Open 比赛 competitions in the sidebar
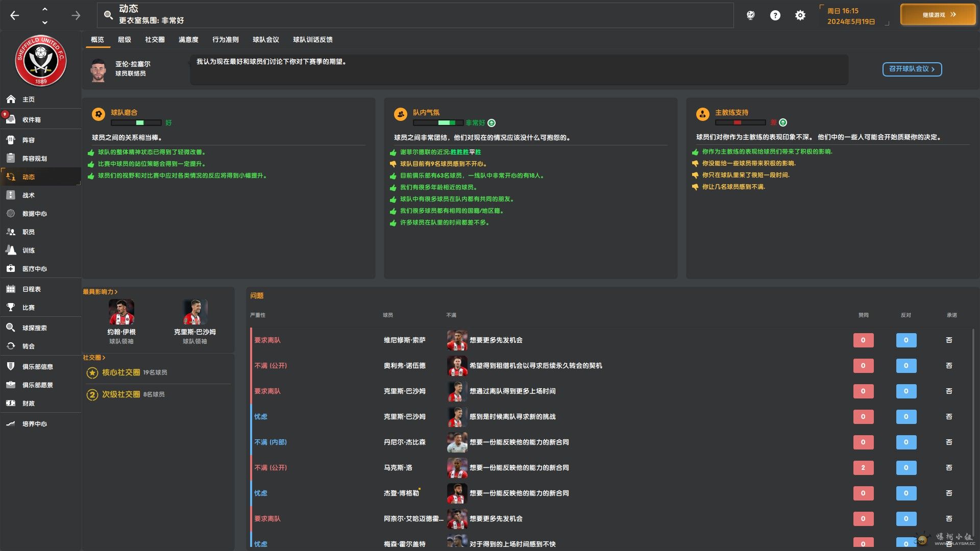980x551 pixels. tap(41, 307)
